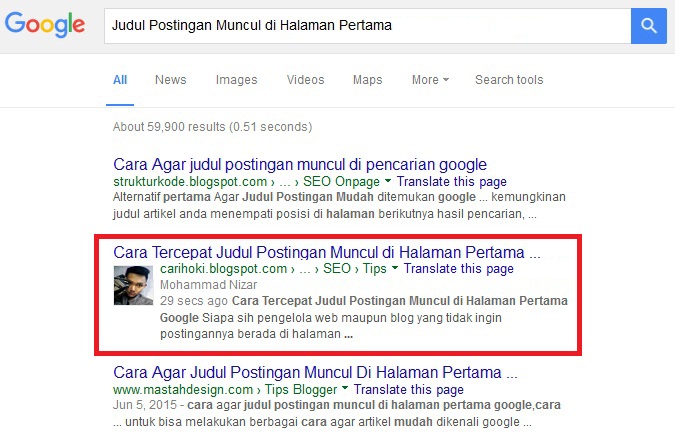Translate the mastahdesign.com result page
Viewport: 675px width, 436px height.
pyautogui.click(x=409, y=390)
